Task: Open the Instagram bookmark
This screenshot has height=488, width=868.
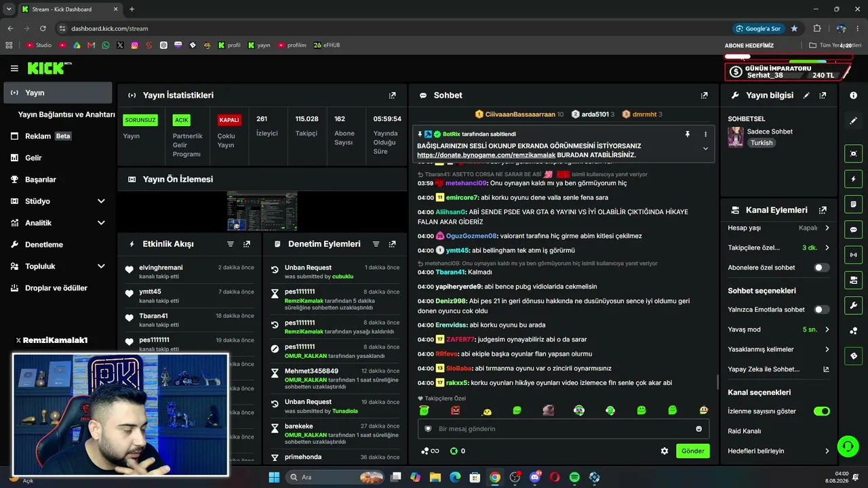Action: point(134,45)
